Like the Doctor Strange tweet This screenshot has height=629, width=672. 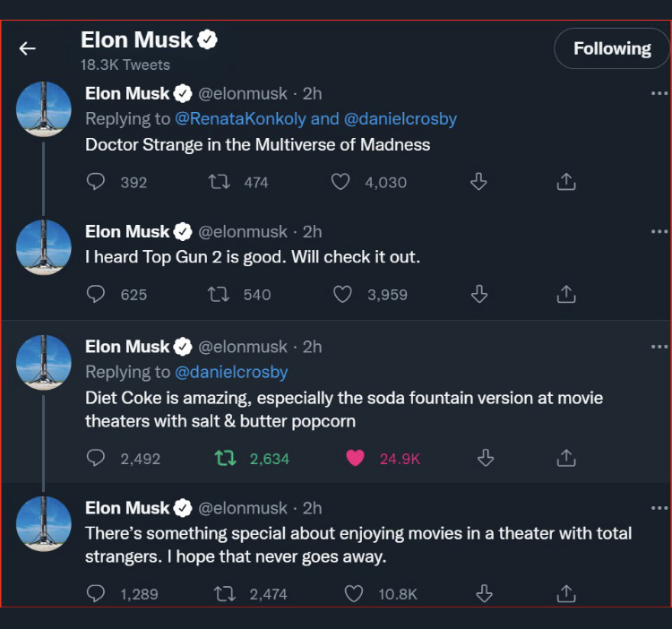[x=340, y=182]
